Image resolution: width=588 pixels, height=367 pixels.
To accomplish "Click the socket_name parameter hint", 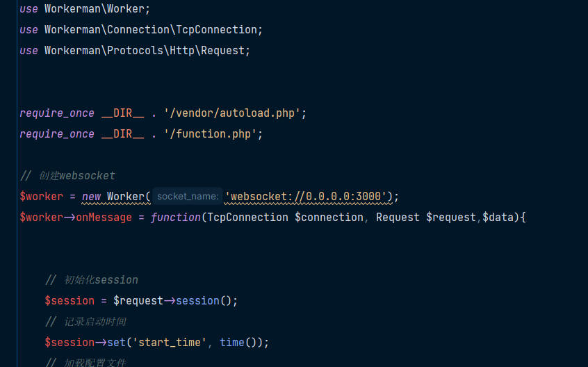I will [188, 197].
